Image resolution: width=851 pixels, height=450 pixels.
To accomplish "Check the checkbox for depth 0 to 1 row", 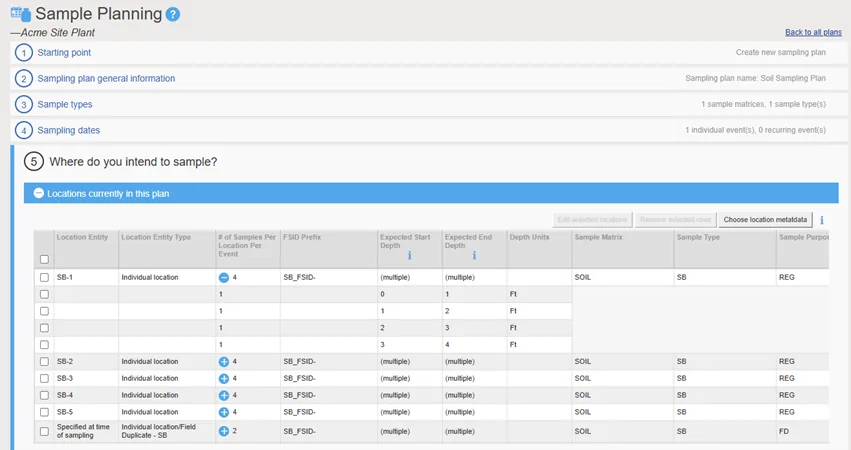I will 45,294.
